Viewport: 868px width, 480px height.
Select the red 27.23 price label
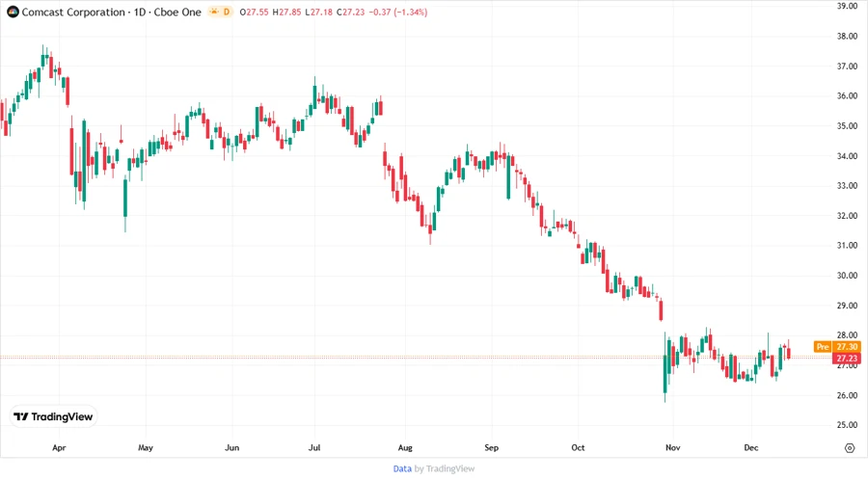click(x=847, y=359)
